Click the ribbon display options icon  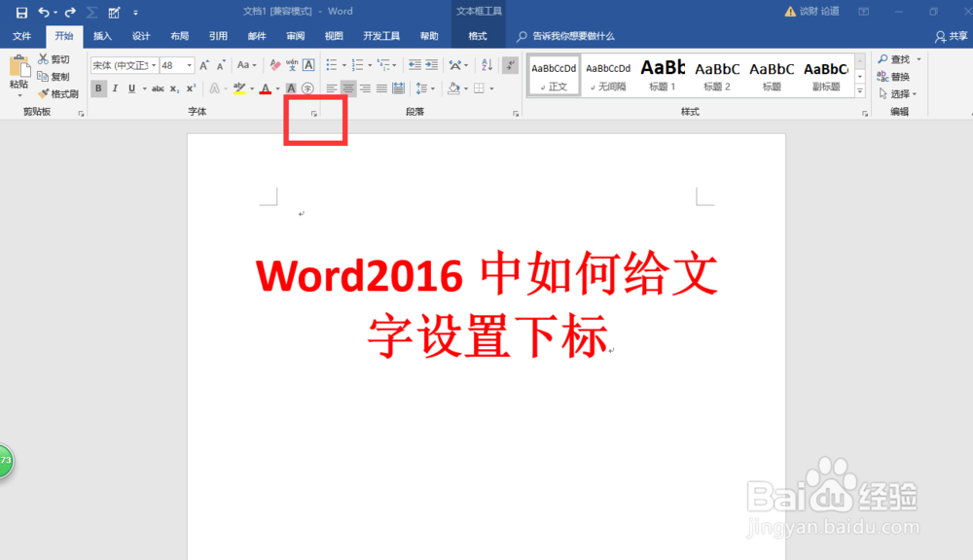click(864, 11)
